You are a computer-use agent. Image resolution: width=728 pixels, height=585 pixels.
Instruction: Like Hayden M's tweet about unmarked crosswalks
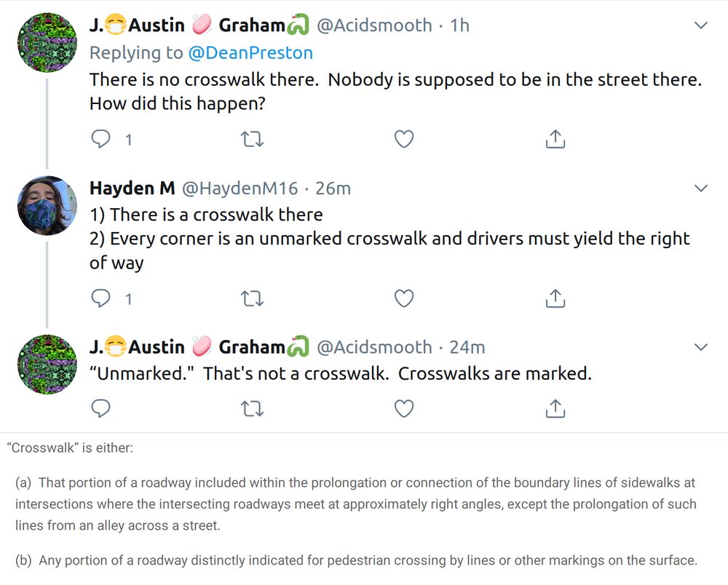(404, 298)
